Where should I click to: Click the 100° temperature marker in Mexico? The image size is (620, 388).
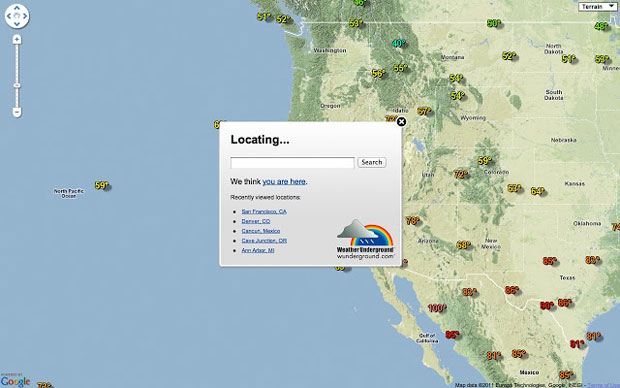tap(437, 308)
